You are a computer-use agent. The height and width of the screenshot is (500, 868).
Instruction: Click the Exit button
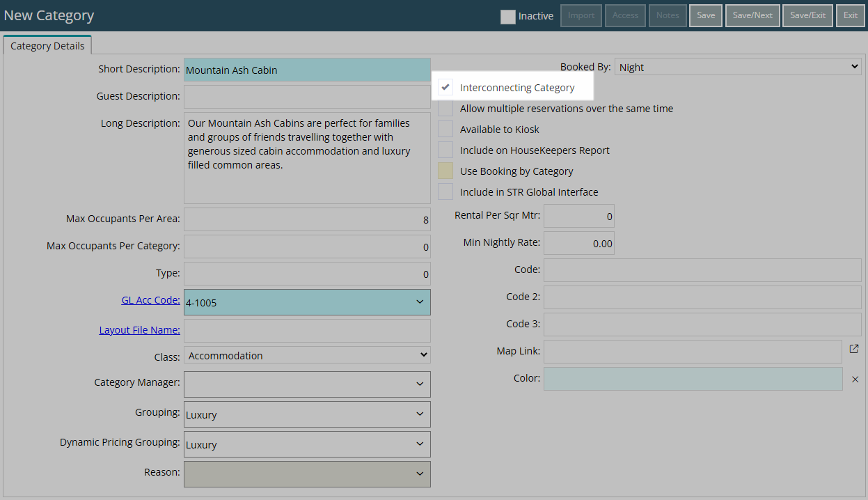pos(851,15)
